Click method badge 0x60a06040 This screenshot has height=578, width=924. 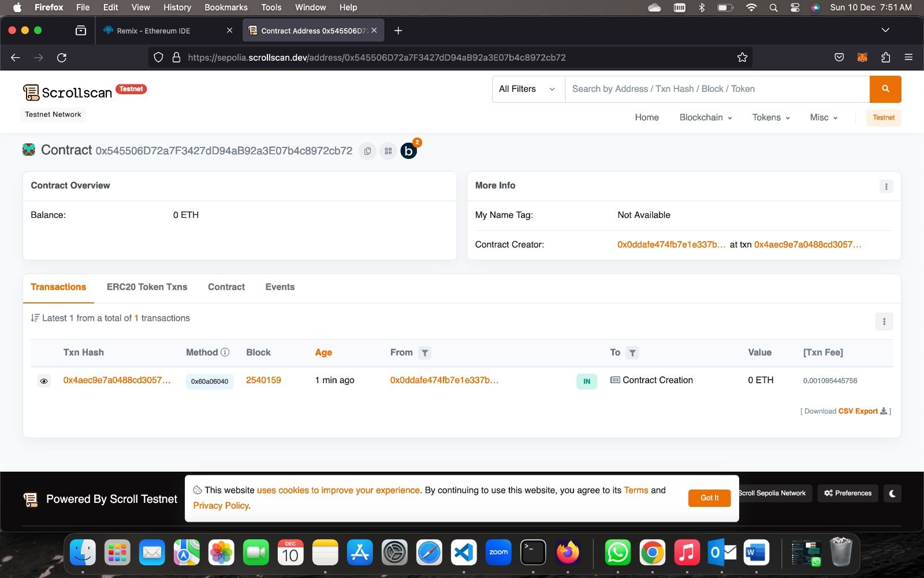tap(210, 381)
